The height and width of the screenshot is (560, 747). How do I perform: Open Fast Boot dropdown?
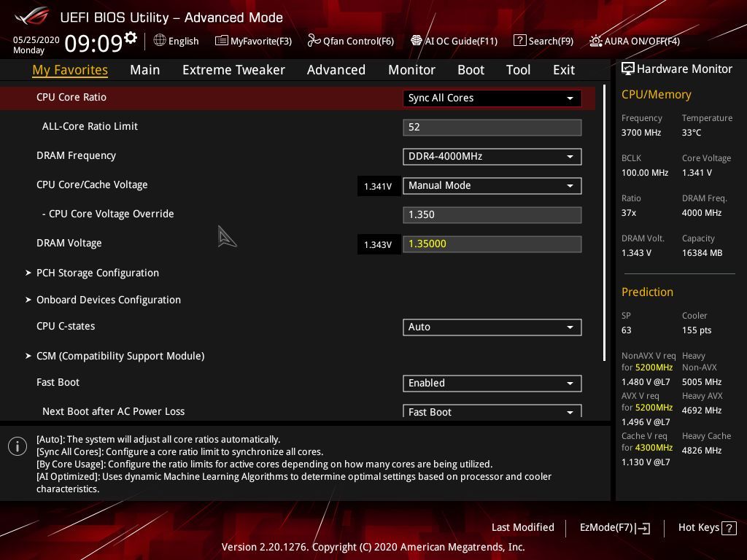coord(492,384)
